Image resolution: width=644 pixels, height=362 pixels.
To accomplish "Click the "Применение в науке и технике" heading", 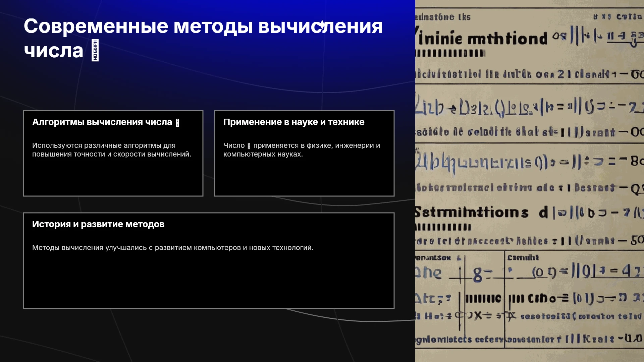I will (x=294, y=122).
